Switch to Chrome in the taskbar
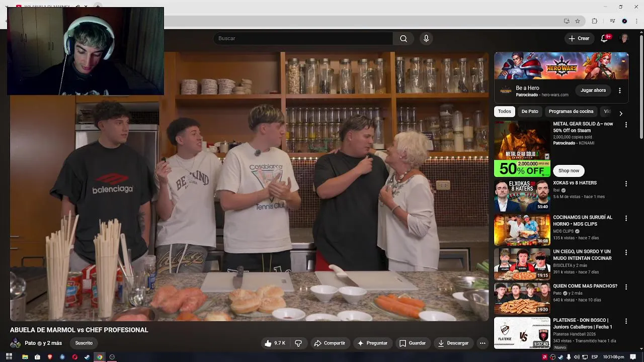The height and width of the screenshot is (362, 644). (x=100, y=357)
